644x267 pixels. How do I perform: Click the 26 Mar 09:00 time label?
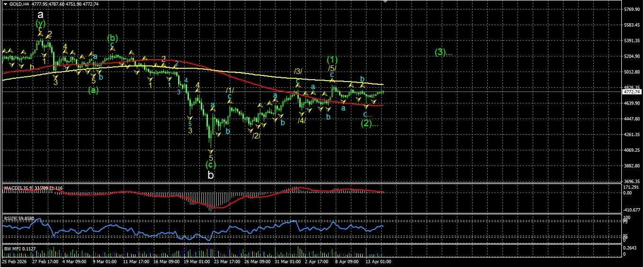point(258,261)
